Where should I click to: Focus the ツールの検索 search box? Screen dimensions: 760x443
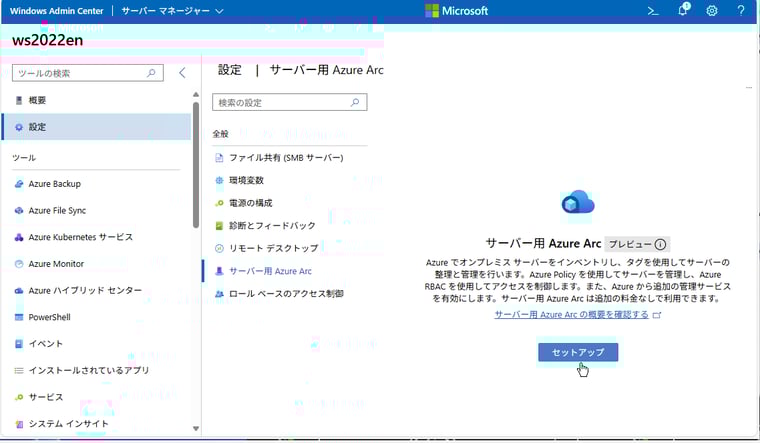coord(88,73)
